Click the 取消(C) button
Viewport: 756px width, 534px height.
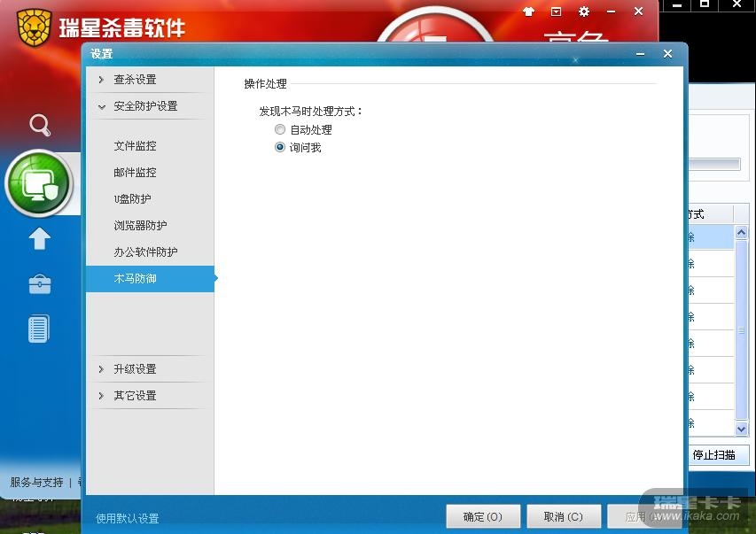coord(564,516)
